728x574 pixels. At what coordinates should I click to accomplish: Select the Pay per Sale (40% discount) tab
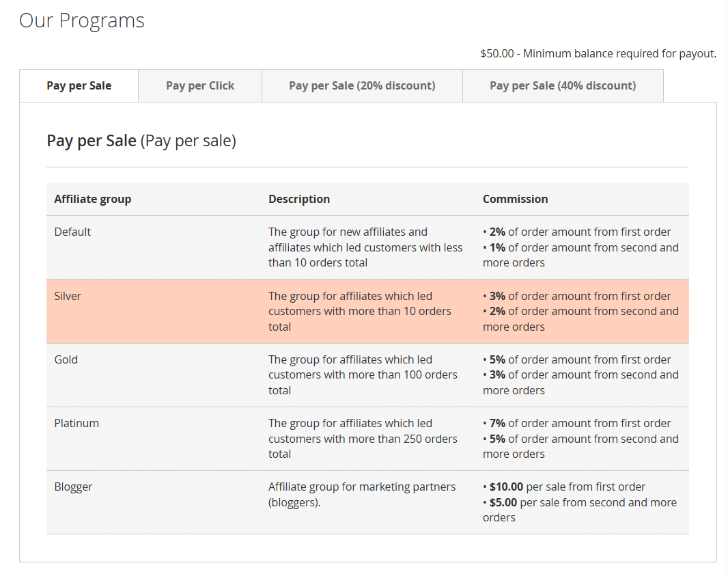point(562,85)
